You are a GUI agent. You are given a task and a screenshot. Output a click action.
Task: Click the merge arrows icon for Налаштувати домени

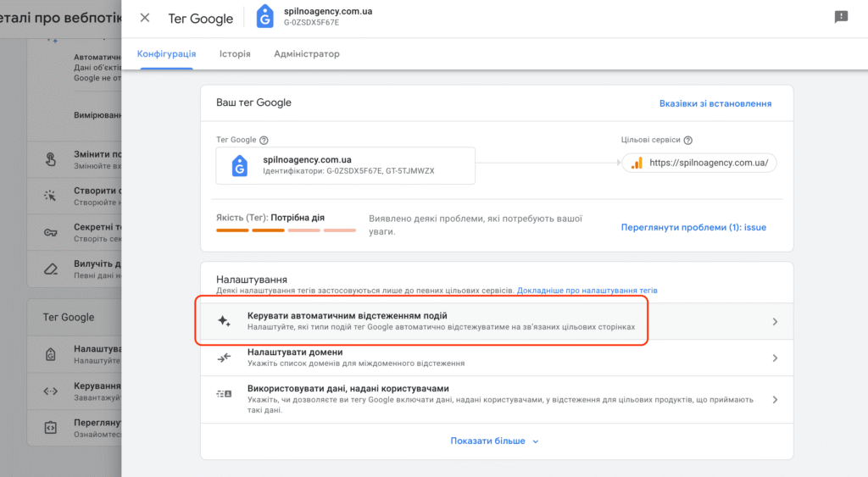point(224,358)
